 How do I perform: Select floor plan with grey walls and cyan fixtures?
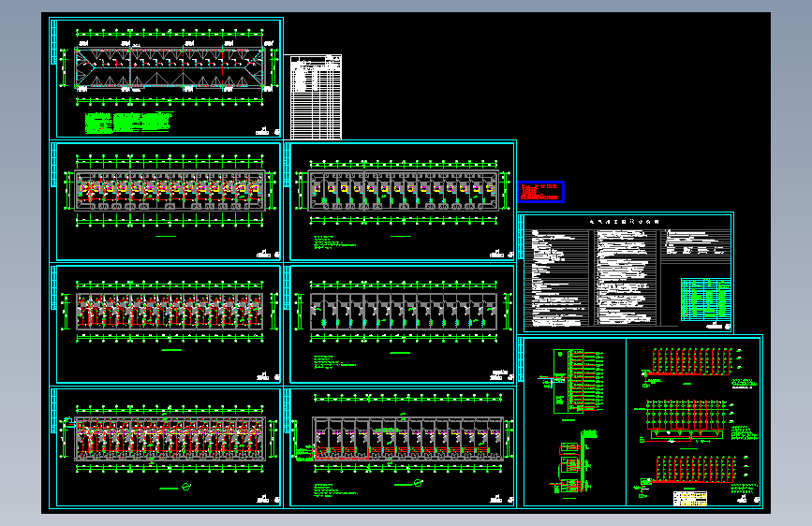pyautogui.click(x=404, y=312)
